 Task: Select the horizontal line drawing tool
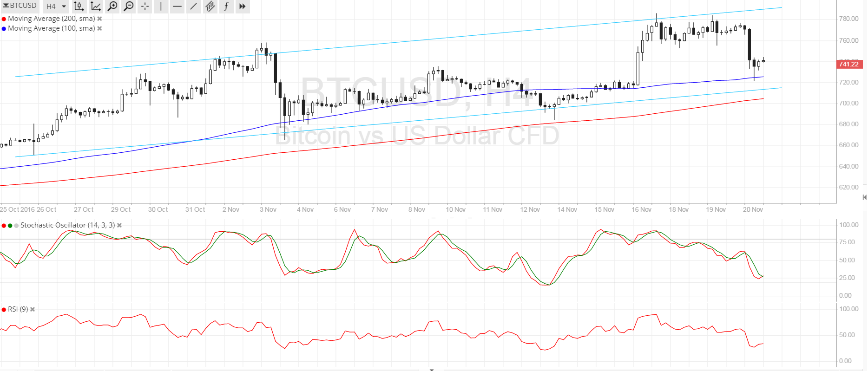tap(177, 6)
